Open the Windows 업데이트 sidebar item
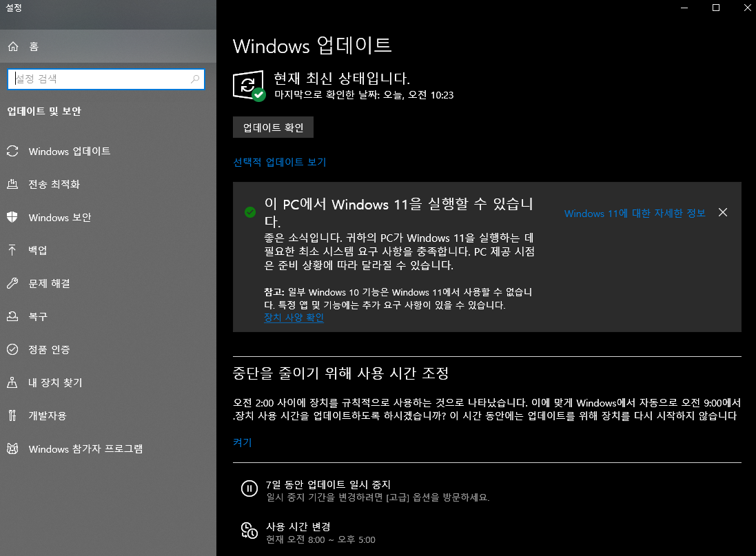 (x=108, y=151)
